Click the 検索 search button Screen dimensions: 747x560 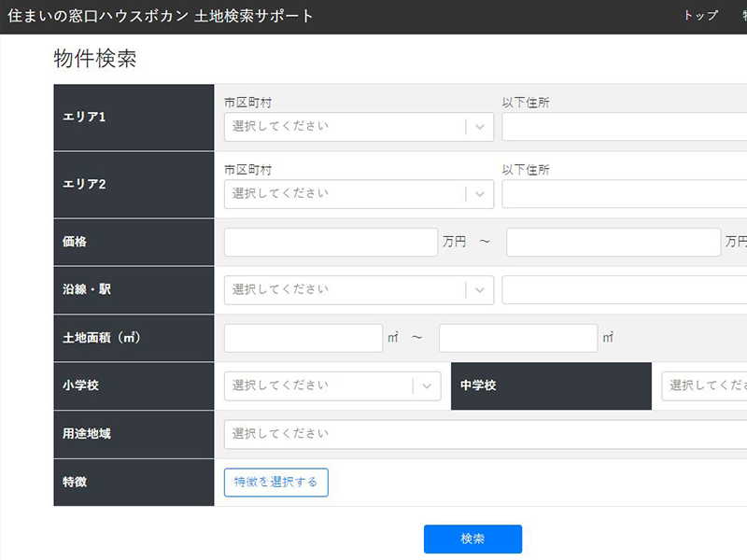472,539
